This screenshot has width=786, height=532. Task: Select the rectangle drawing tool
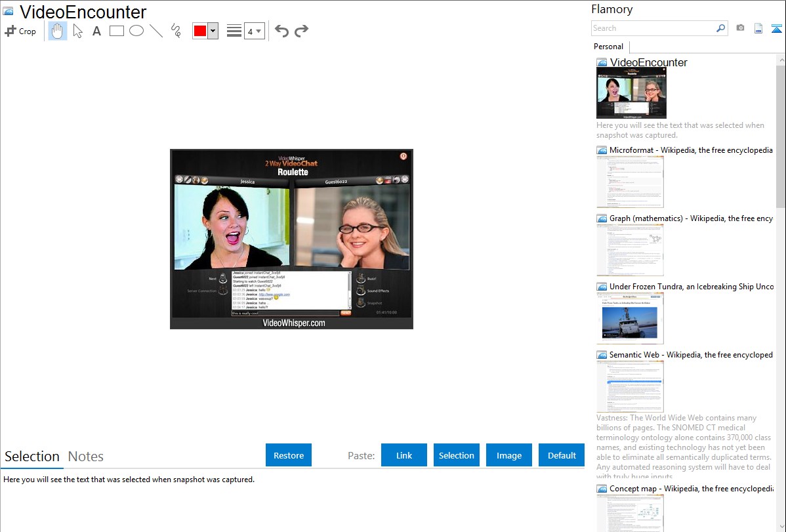[116, 31]
